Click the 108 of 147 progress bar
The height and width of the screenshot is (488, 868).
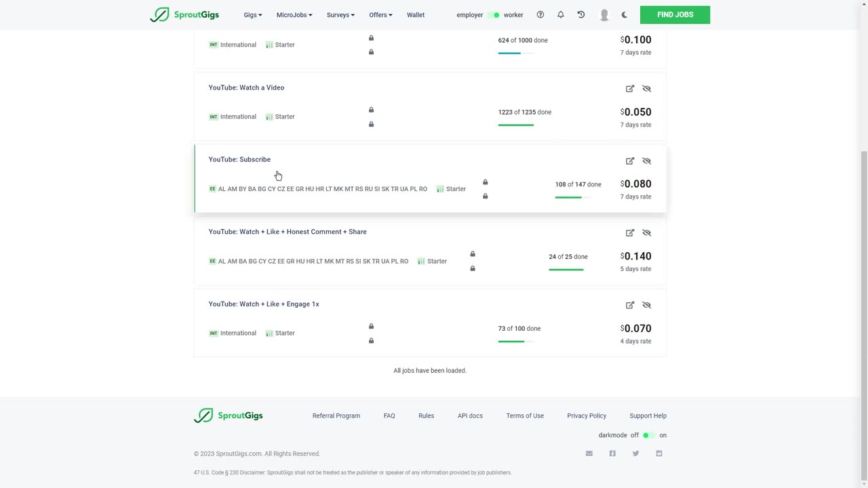point(573,197)
